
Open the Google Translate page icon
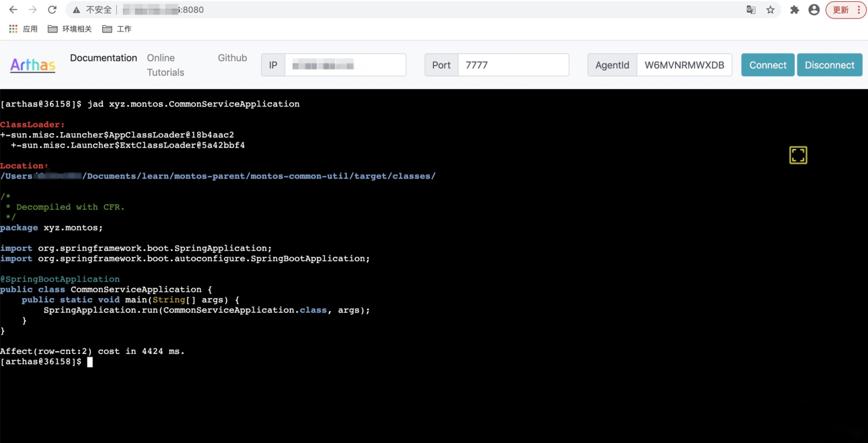(751, 10)
